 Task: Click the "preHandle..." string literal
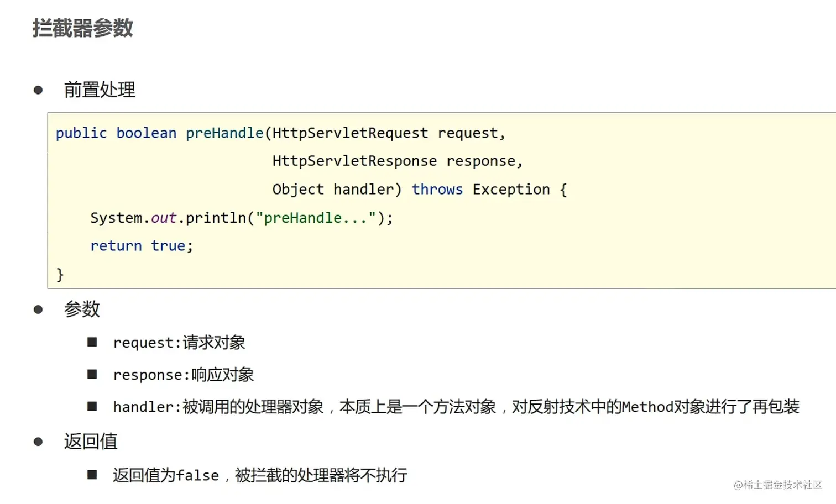[316, 218]
